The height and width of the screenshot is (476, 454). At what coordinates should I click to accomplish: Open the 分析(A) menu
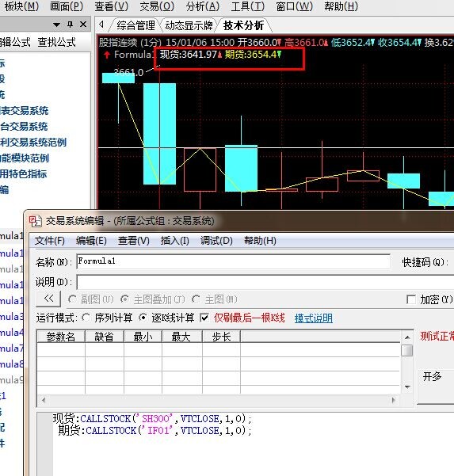coord(202,6)
